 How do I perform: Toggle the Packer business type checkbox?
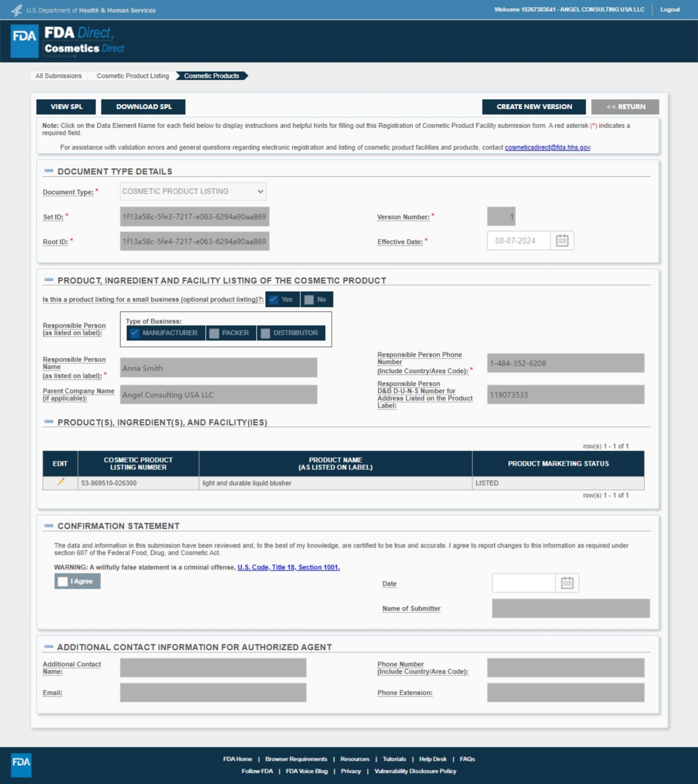(x=214, y=333)
